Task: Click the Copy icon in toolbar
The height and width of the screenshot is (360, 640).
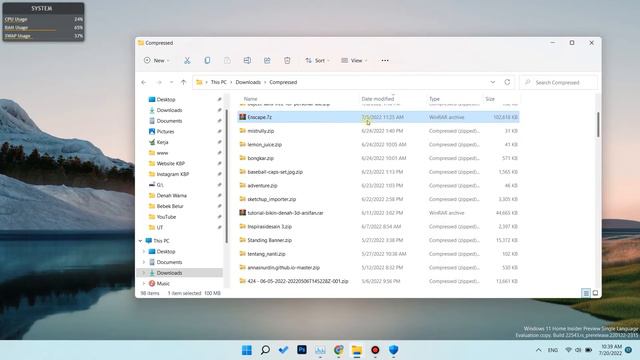Action: (207, 60)
